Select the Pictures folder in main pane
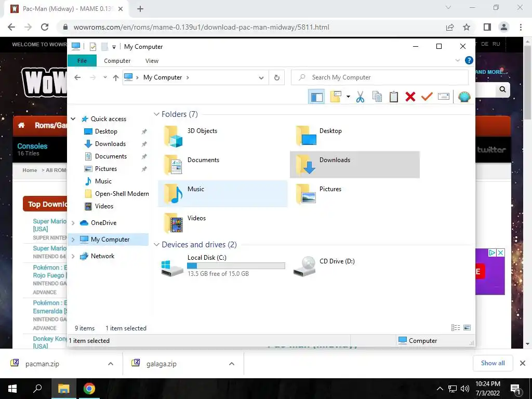 click(355, 194)
